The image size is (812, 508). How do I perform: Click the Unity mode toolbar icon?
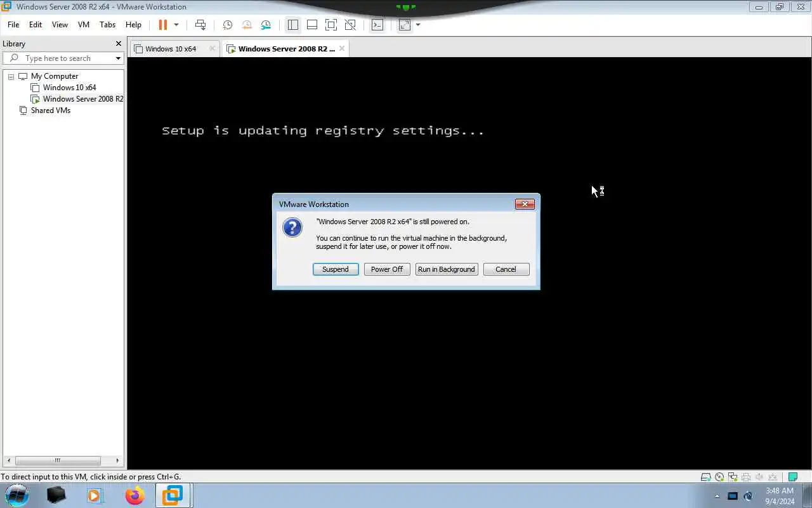tap(350, 25)
